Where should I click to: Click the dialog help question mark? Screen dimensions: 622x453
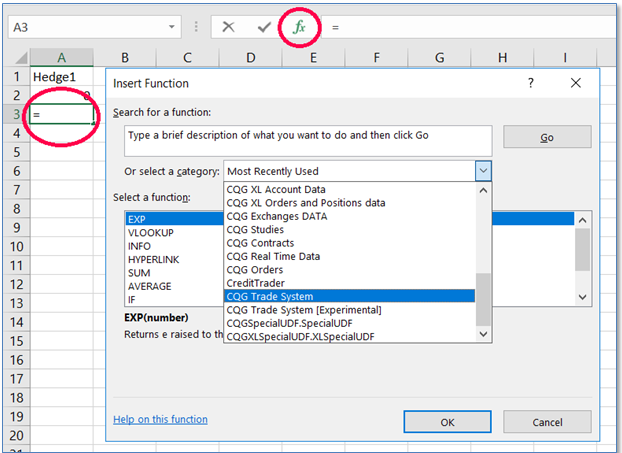coord(531,83)
